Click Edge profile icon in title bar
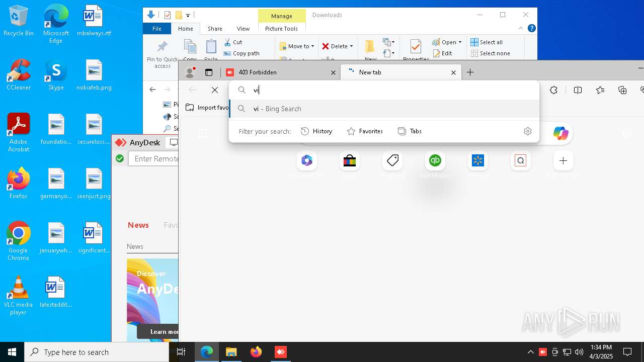 (x=190, y=72)
